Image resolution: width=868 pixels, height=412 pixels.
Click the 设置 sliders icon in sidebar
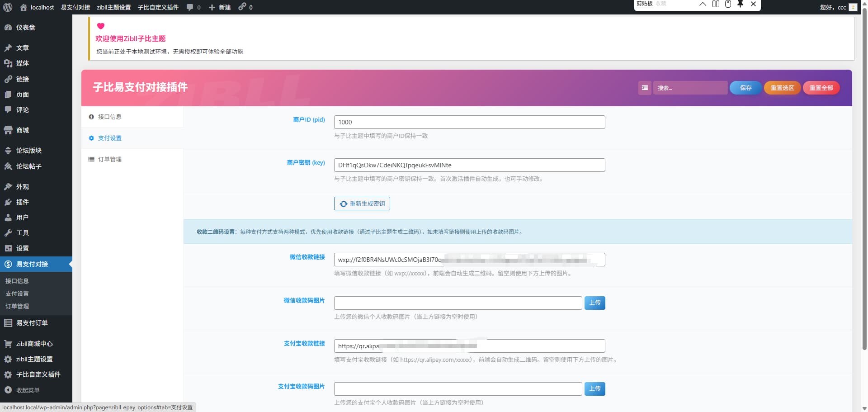click(x=8, y=248)
